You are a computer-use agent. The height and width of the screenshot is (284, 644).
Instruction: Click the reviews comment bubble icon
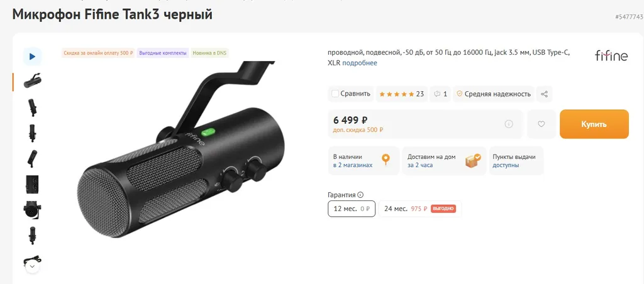tap(437, 94)
